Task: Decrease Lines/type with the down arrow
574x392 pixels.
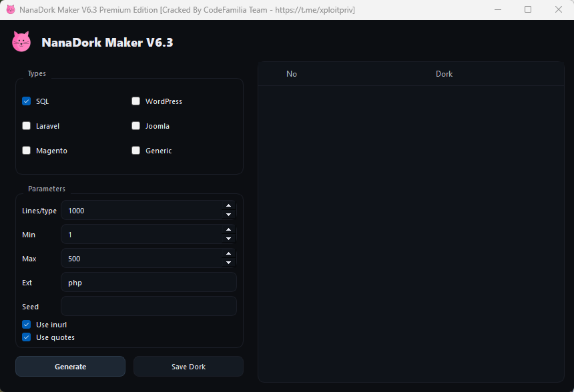Action: point(228,215)
